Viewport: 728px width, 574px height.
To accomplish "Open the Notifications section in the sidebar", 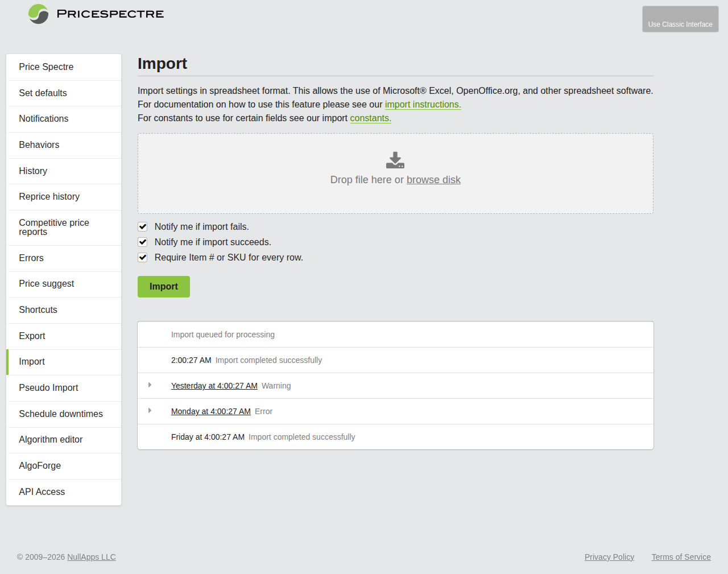I will point(43,119).
